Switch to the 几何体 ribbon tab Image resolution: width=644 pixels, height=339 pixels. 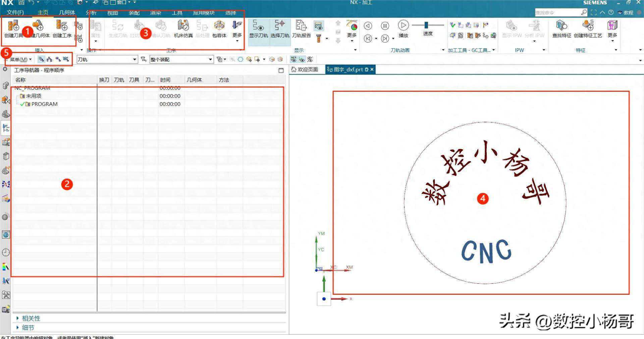coord(67,13)
